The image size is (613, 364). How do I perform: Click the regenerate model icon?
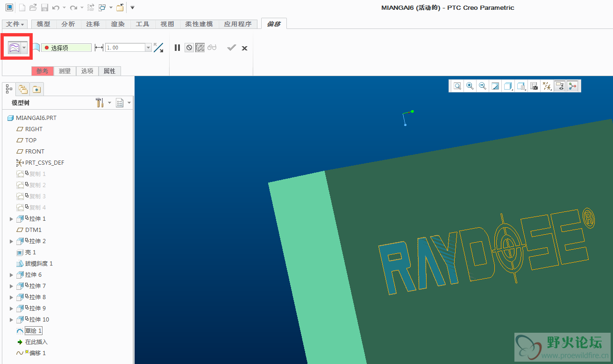[x=91, y=7]
